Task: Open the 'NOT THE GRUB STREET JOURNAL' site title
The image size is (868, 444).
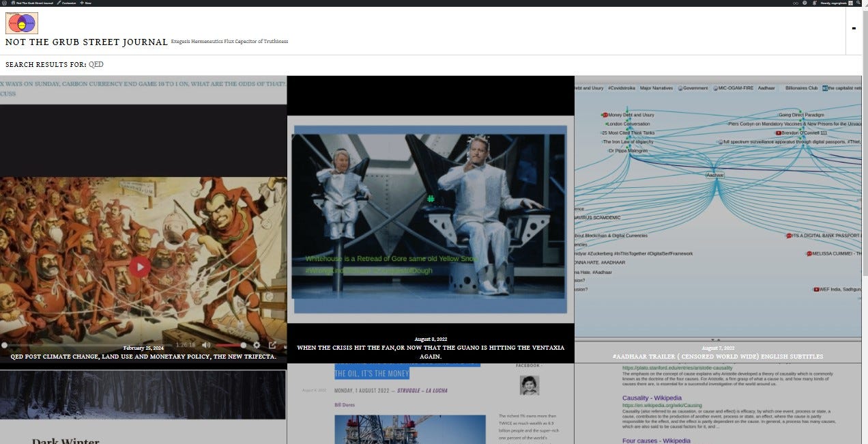Action: tap(87, 42)
